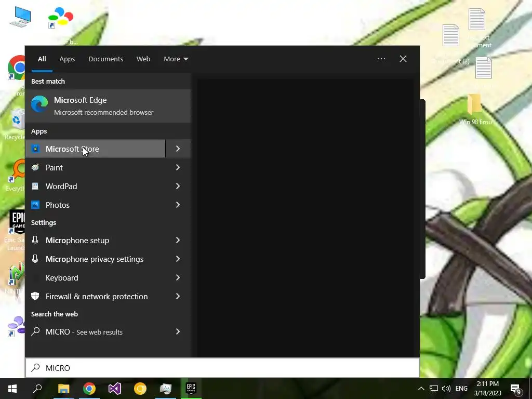Switch to the Apps tab
The width and height of the screenshot is (532, 399).
(67, 59)
